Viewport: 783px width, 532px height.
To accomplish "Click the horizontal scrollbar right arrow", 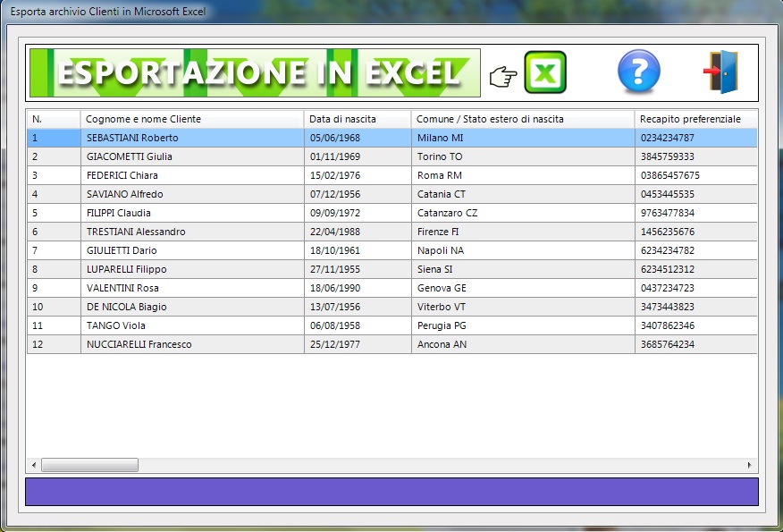I will tap(750, 465).
